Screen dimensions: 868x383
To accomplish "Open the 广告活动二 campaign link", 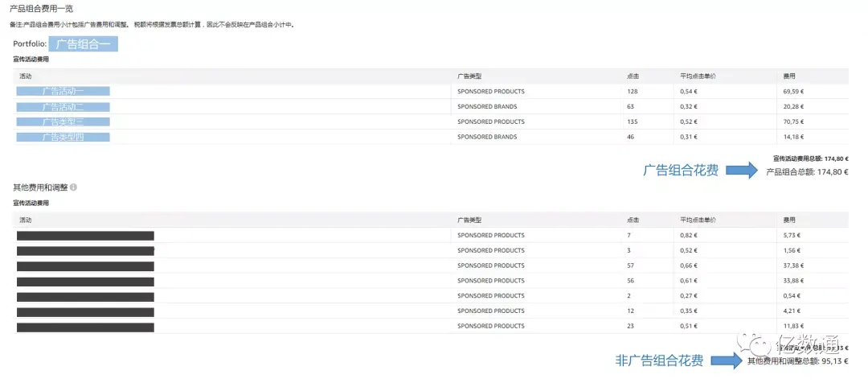I will click(63, 107).
